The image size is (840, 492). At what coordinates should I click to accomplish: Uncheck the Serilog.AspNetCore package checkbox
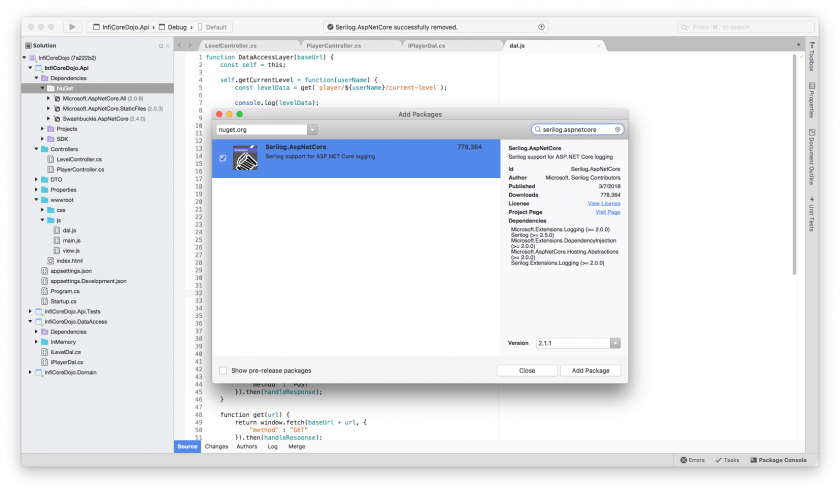click(223, 158)
